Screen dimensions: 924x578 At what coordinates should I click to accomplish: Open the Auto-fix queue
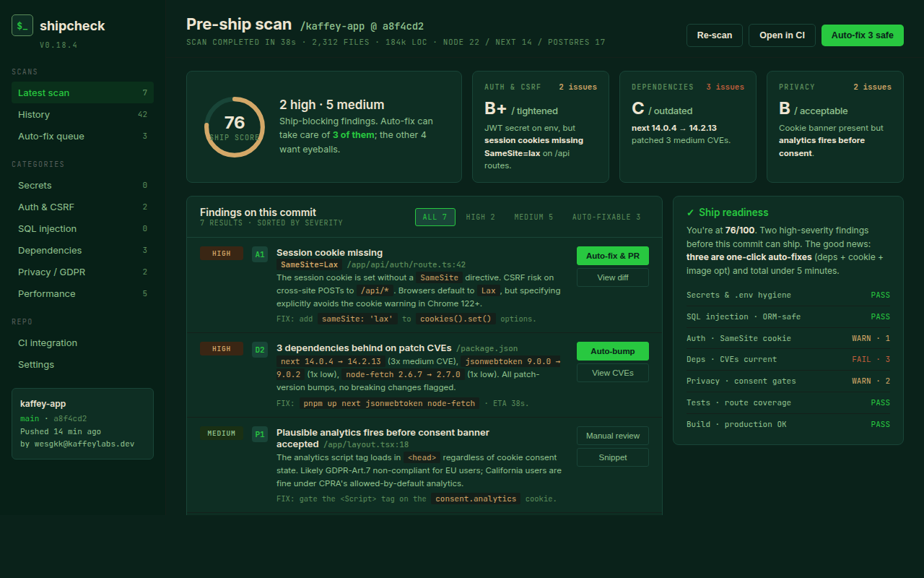point(82,136)
